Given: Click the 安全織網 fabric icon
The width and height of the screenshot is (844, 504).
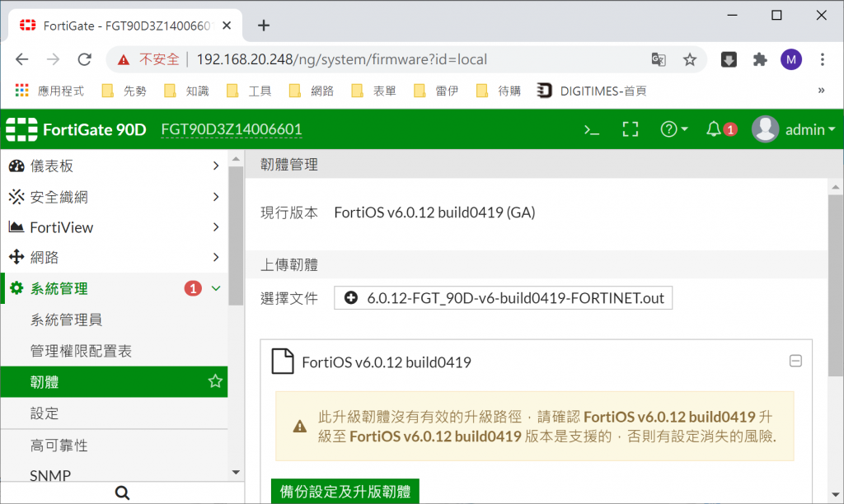Looking at the screenshot, I should point(16,197).
